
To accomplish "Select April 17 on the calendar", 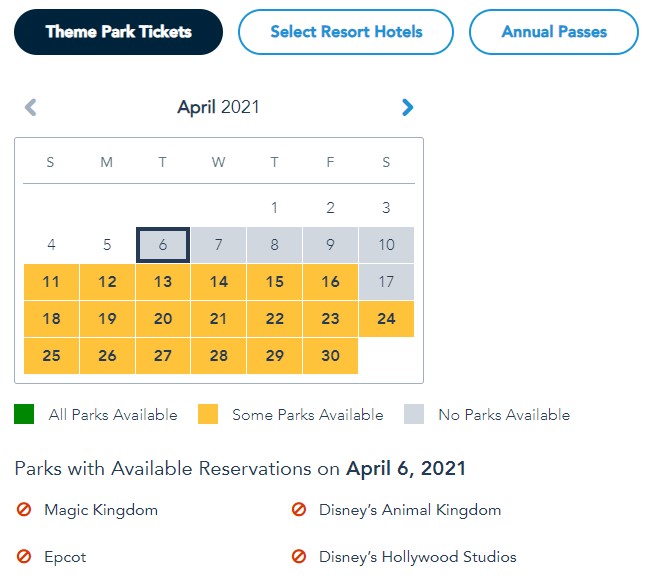I will tap(386, 282).
